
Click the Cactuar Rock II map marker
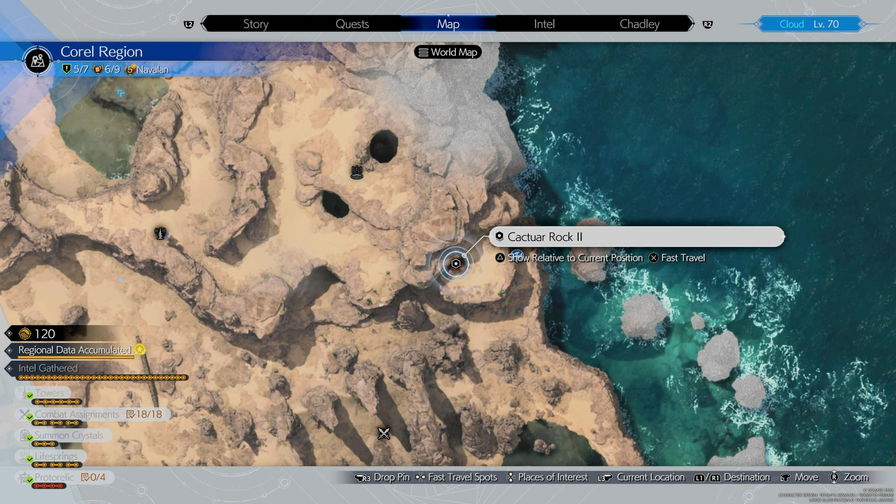(x=456, y=264)
